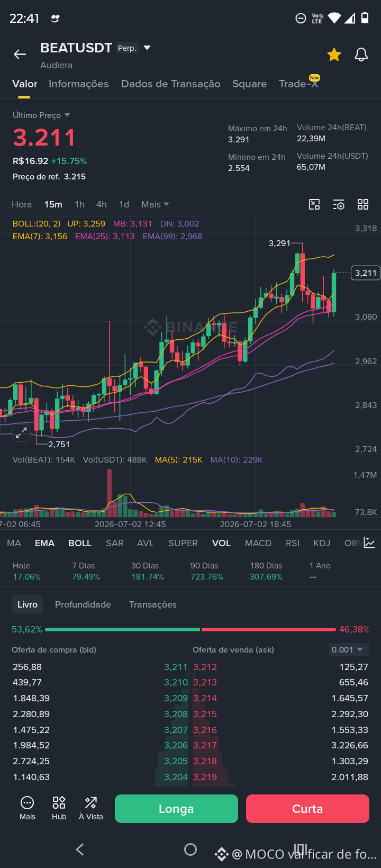Select the 15m timeframe

pos(53,204)
